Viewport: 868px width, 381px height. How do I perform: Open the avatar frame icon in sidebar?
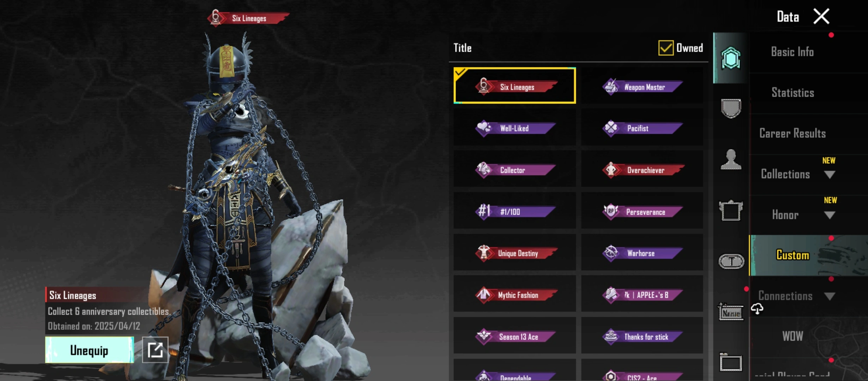tap(730, 58)
